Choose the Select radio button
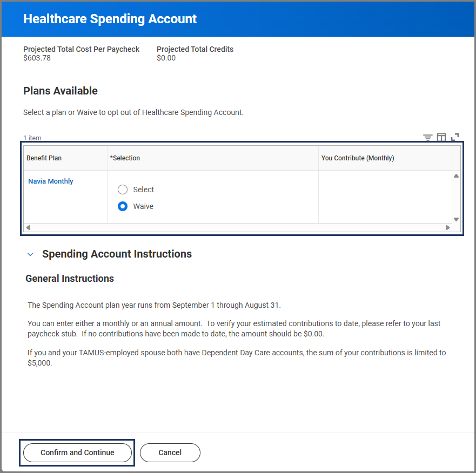This screenshot has height=473, width=476. tap(123, 190)
